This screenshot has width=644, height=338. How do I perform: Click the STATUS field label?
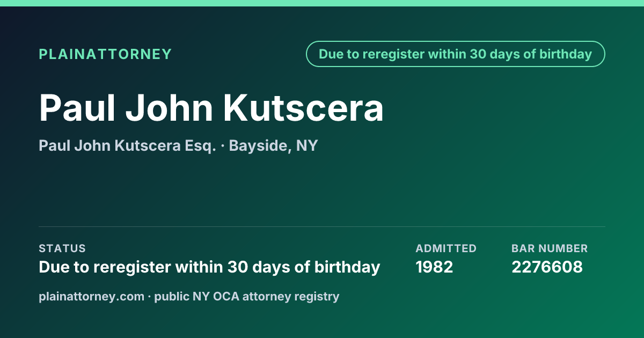[x=62, y=248]
